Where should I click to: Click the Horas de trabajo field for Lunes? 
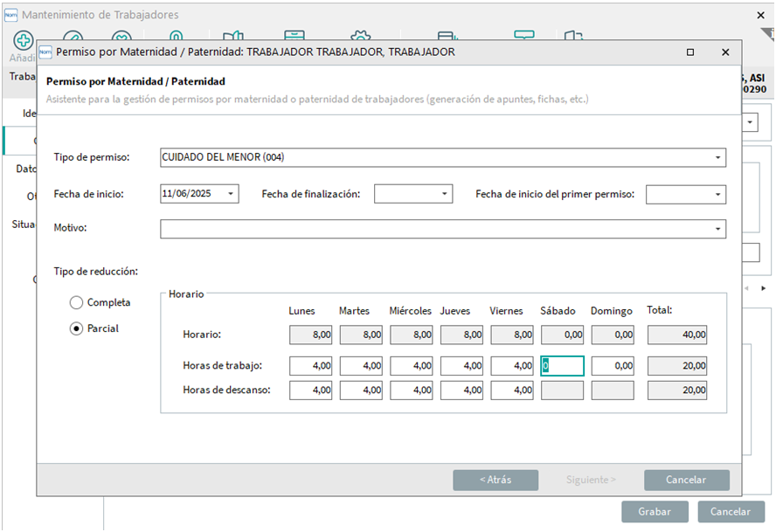click(x=310, y=365)
